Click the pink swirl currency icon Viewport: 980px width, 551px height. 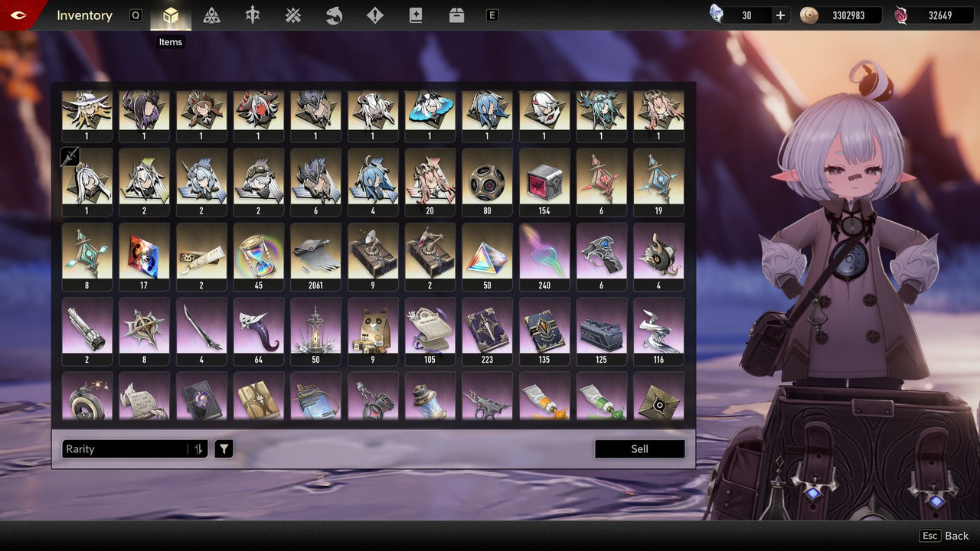tap(901, 15)
